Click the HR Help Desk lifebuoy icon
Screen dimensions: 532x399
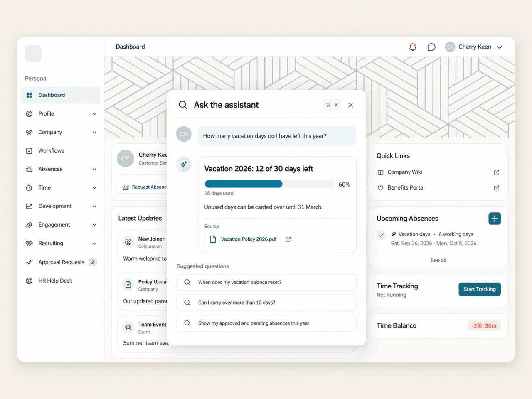(x=29, y=281)
